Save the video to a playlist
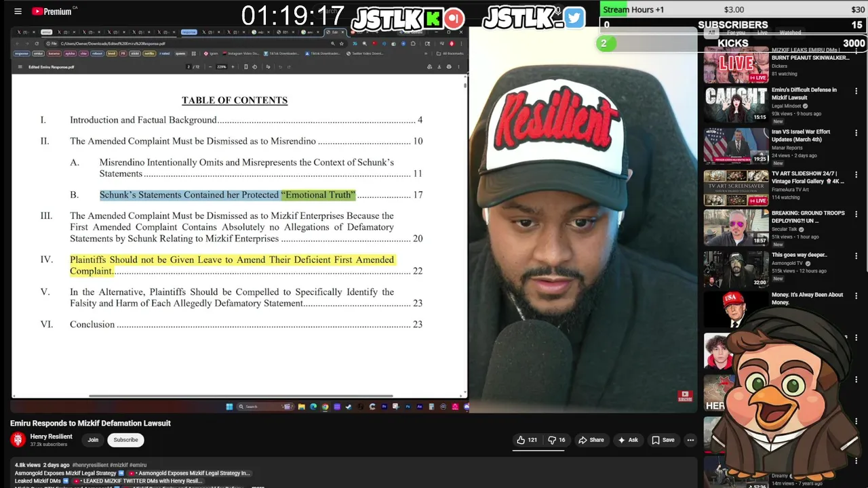The height and width of the screenshot is (488, 868). tap(663, 440)
